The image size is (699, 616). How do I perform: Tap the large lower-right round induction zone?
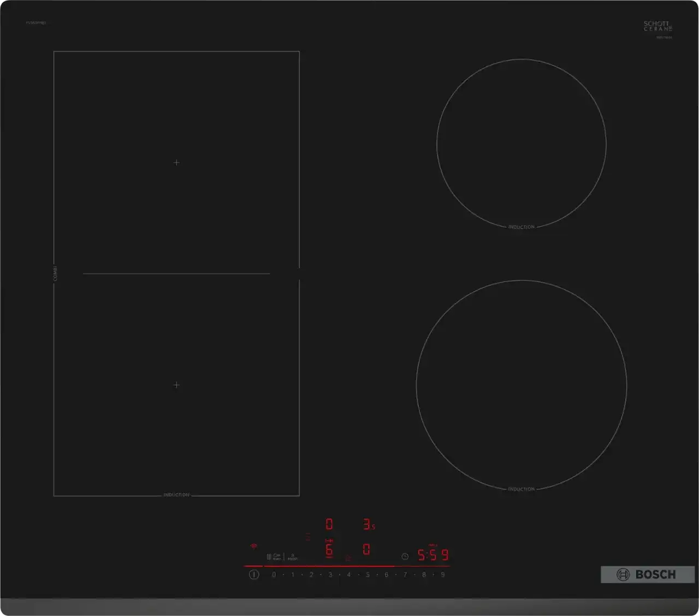coord(522,386)
